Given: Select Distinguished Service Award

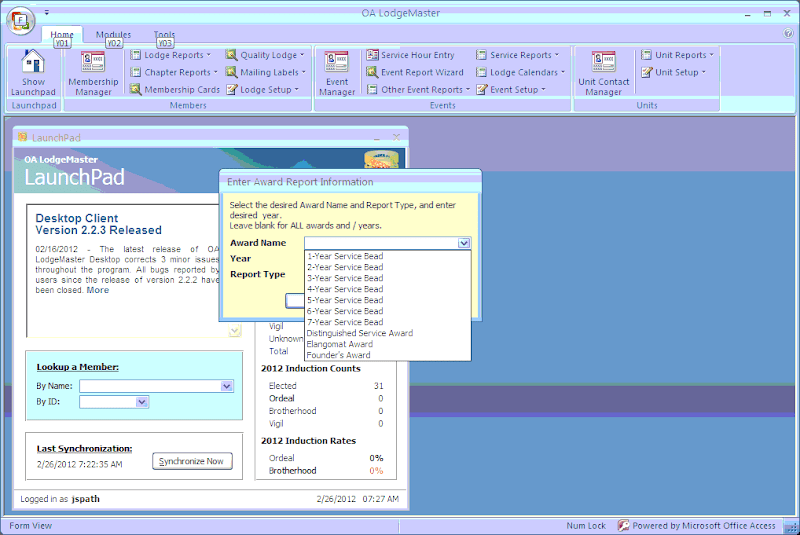Looking at the screenshot, I should [388, 333].
